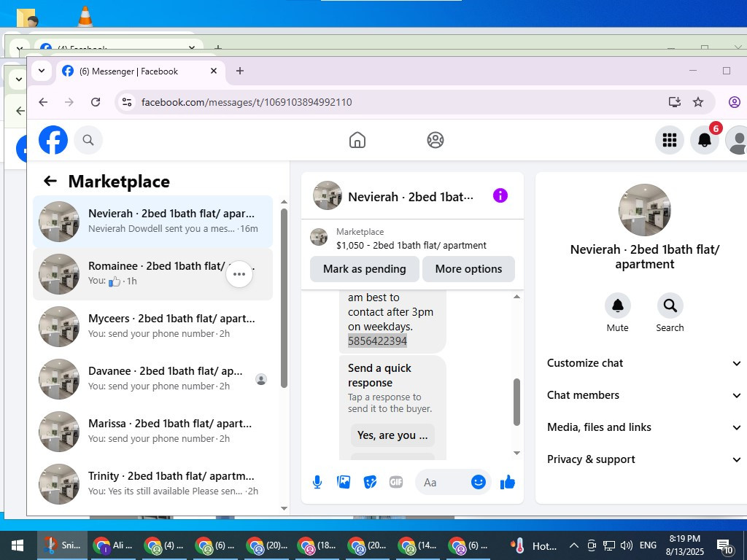This screenshot has height=560, width=747.
Task: Open Trinity conversation in list
Action: pyautogui.click(x=153, y=483)
